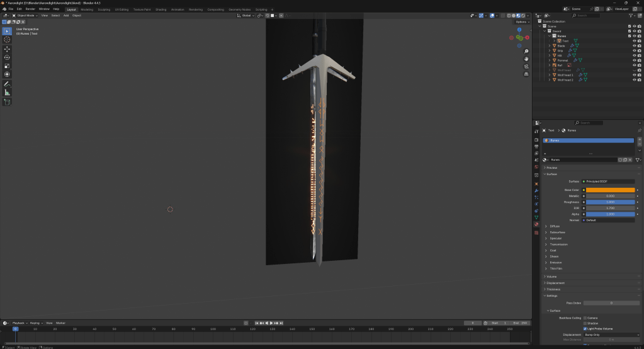
Task: Enable the Backface Culling Camera checkbox
Action: pos(585,318)
